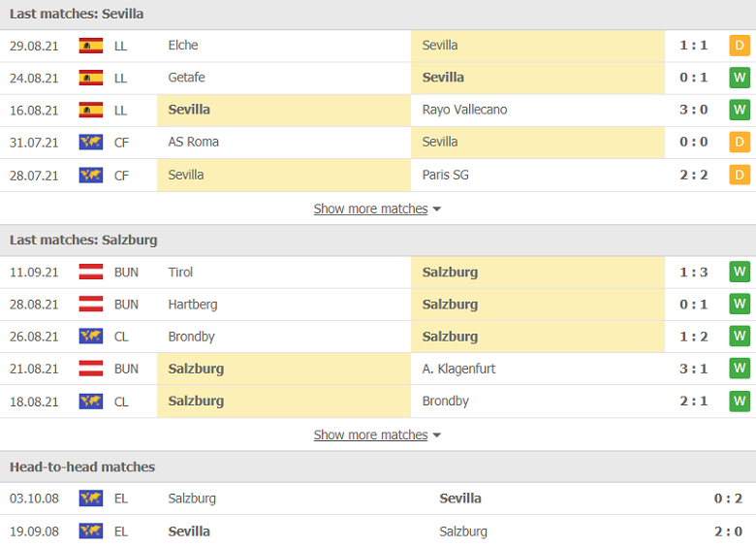This screenshot has height=547, width=756.
Task: Click the Last matches: Salzburg header
Action: pyautogui.click(x=83, y=241)
